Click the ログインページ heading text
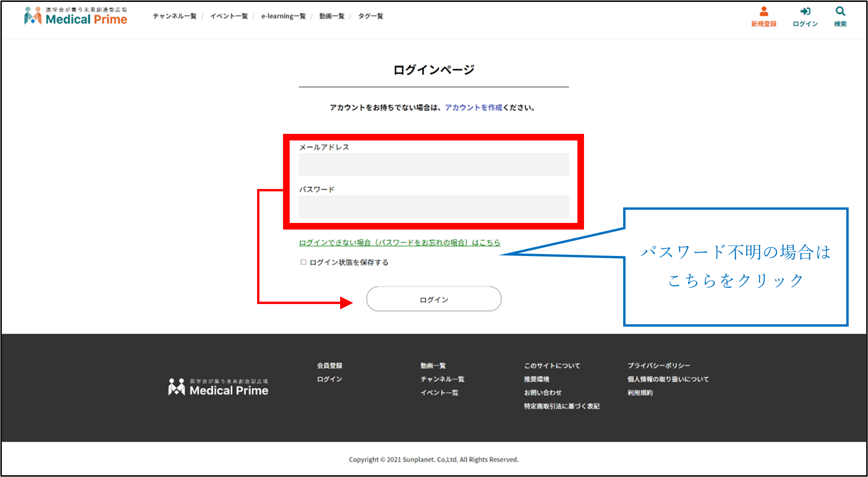 click(434, 70)
